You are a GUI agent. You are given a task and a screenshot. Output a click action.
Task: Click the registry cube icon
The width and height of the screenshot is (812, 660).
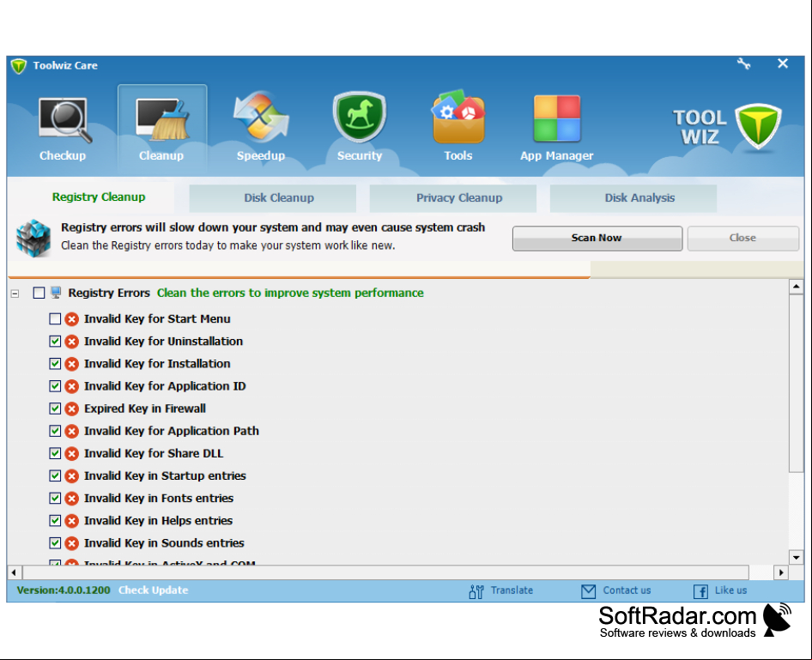coord(33,238)
